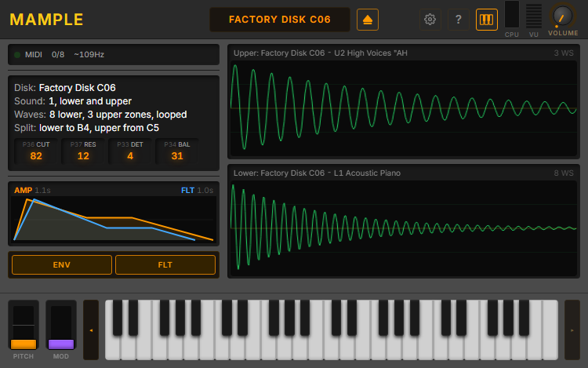This screenshot has height=368, width=588.
Task: Click the Split: lower to B4 line
Action: pyautogui.click(x=86, y=128)
